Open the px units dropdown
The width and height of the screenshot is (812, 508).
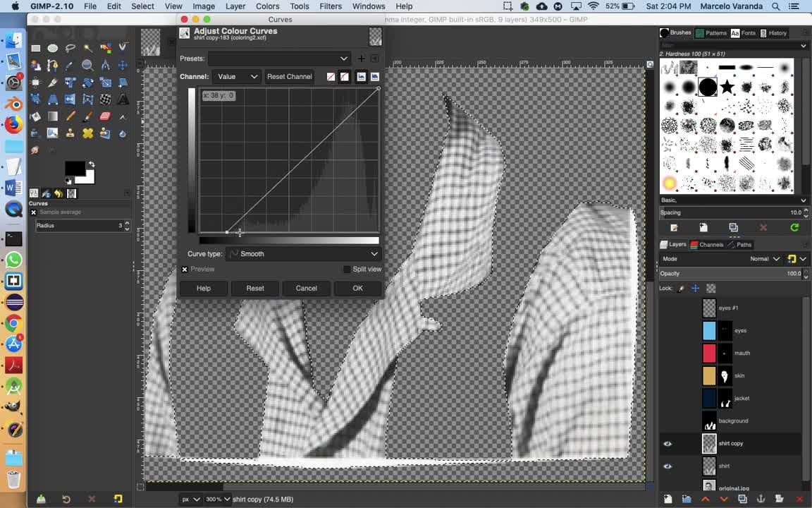(x=190, y=500)
